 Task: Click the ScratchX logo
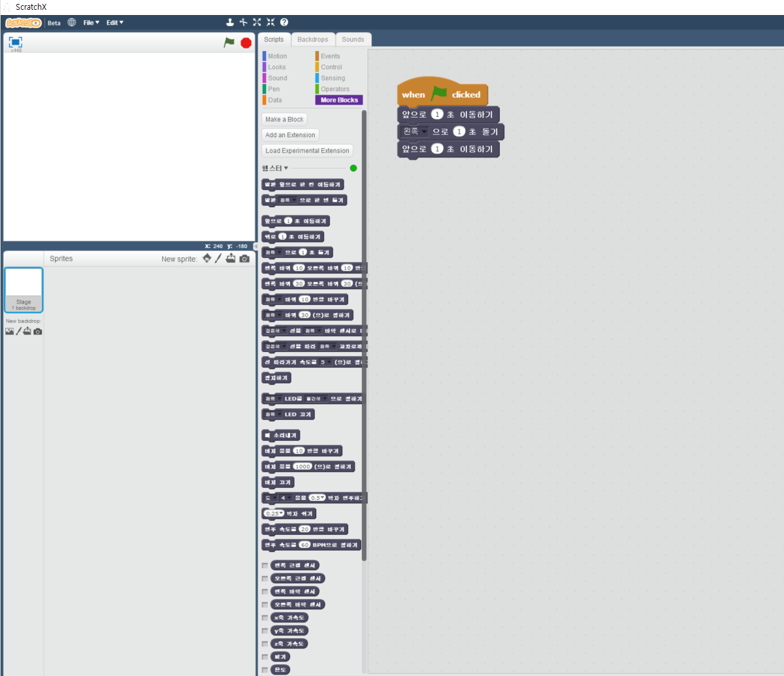pyautogui.click(x=24, y=23)
